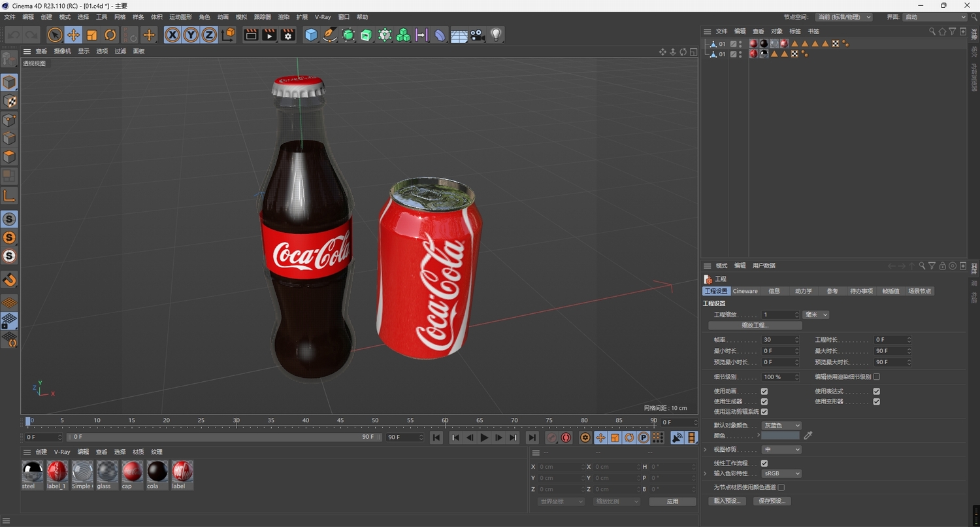Open the 渲染 menu in the menu bar
This screenshot has width=980, height=527.
click(x=283, y=16)
